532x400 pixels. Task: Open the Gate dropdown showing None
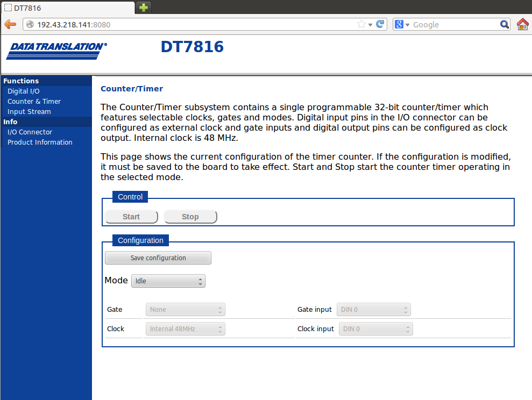(185, 310)
